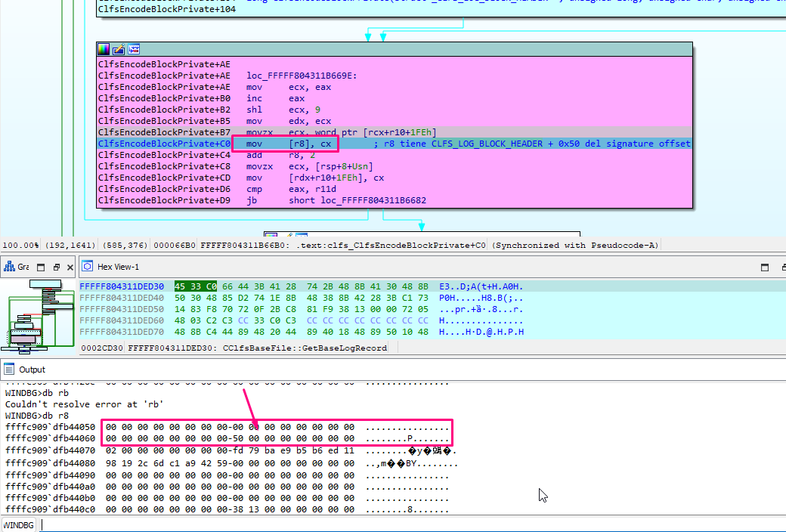Select the 'inc eax' instruction line
This screenshot has height=532, width=786.
pos(276,98)
